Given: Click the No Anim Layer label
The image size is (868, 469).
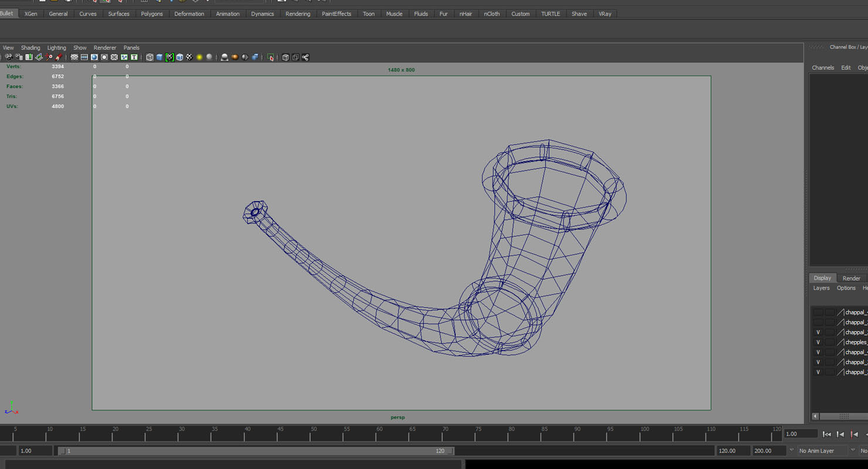Looking at the screenshot, I should tap(816, 451).
